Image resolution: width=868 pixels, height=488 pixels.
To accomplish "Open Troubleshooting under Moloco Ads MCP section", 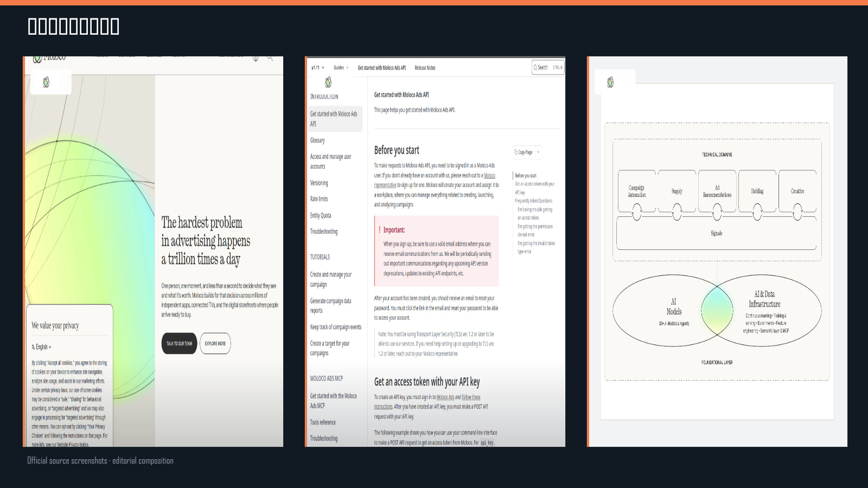I will click(324, 439).
